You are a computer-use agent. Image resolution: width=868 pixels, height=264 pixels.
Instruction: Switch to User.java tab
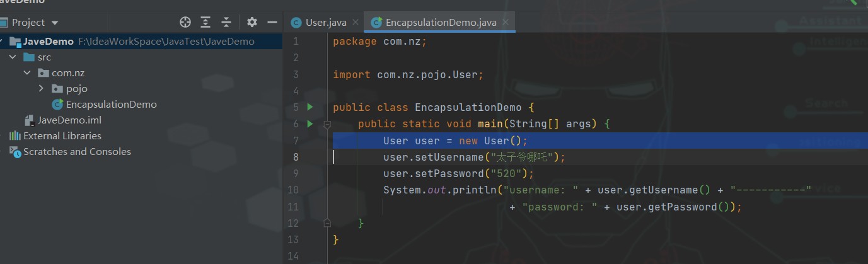(325, 23)
